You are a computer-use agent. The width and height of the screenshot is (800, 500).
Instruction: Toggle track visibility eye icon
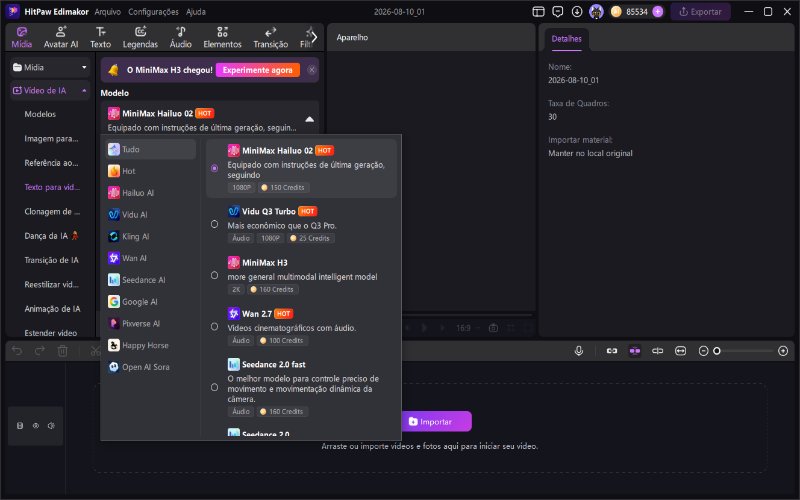click(36, 426)
